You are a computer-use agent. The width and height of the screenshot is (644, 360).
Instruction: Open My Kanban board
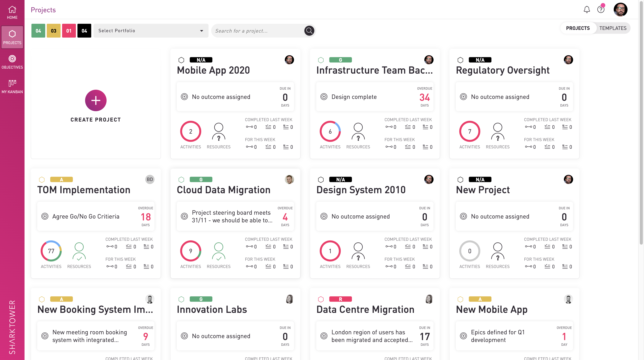point(12,86)
